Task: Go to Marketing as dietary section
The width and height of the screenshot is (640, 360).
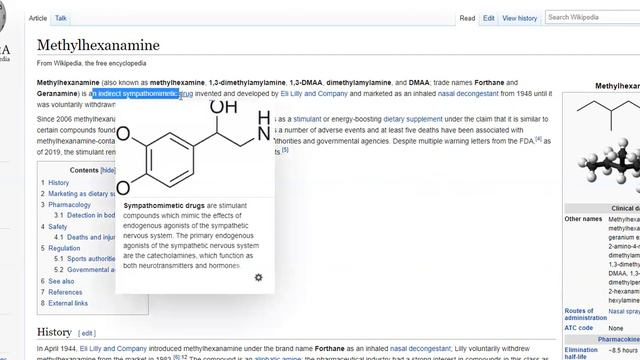Action: (x=81, y=194)
